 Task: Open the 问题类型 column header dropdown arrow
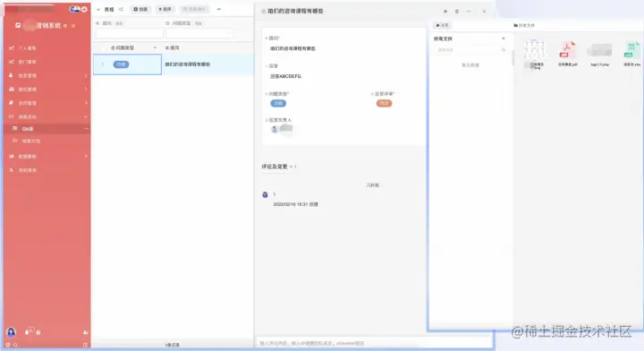155,48
